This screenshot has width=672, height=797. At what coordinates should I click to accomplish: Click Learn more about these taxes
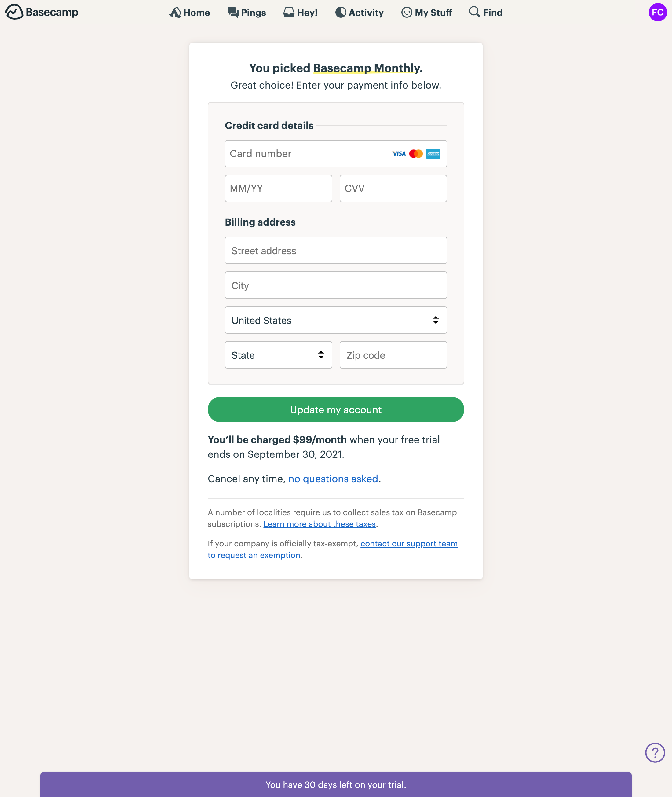click(319, 524)
